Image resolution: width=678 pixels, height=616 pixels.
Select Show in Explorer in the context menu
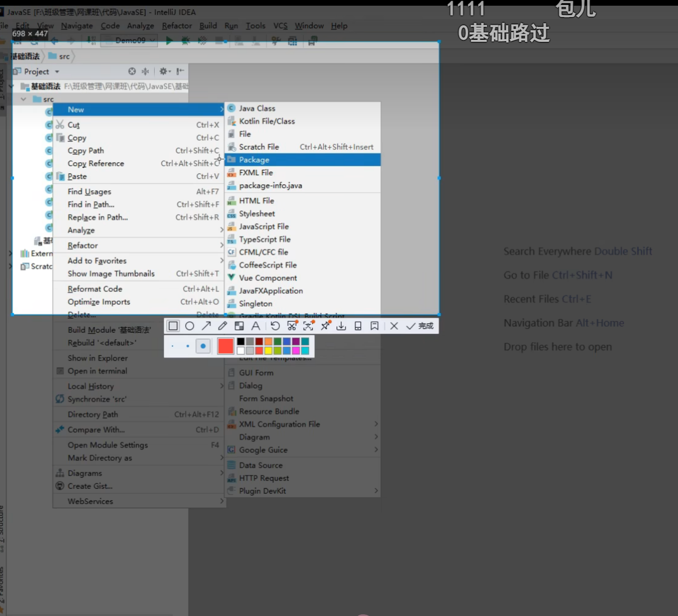click(x=139, y=358)
